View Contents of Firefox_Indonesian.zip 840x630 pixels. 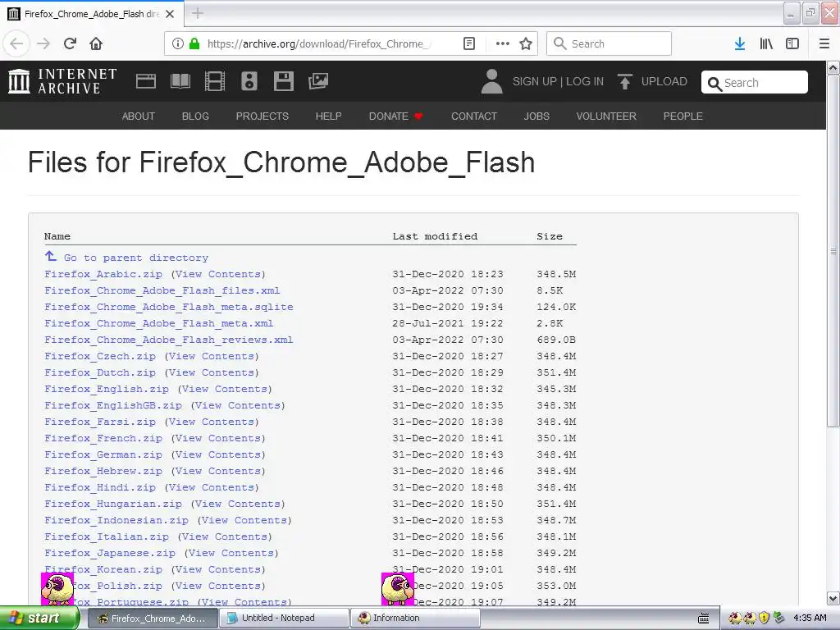(x=244, y=520)
